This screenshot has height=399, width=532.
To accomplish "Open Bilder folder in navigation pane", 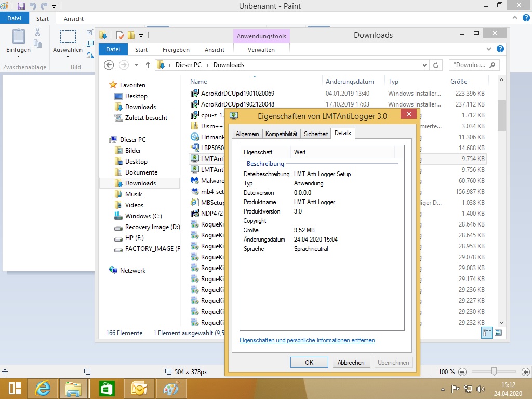I will [x=132, y=150].
